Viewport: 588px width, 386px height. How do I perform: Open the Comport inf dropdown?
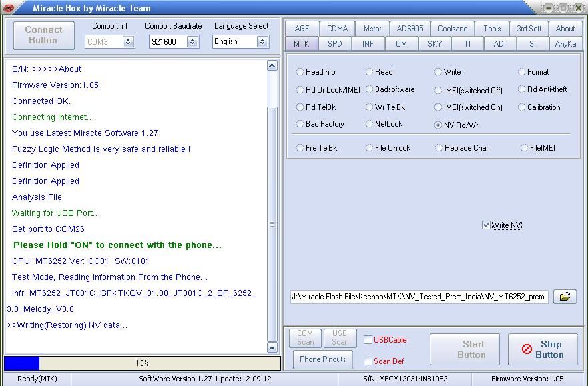128,42
